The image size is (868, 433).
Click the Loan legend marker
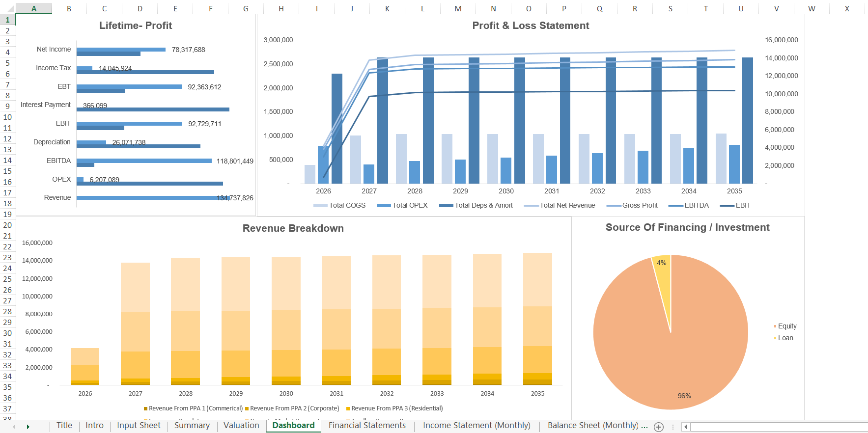pos(775,338)
